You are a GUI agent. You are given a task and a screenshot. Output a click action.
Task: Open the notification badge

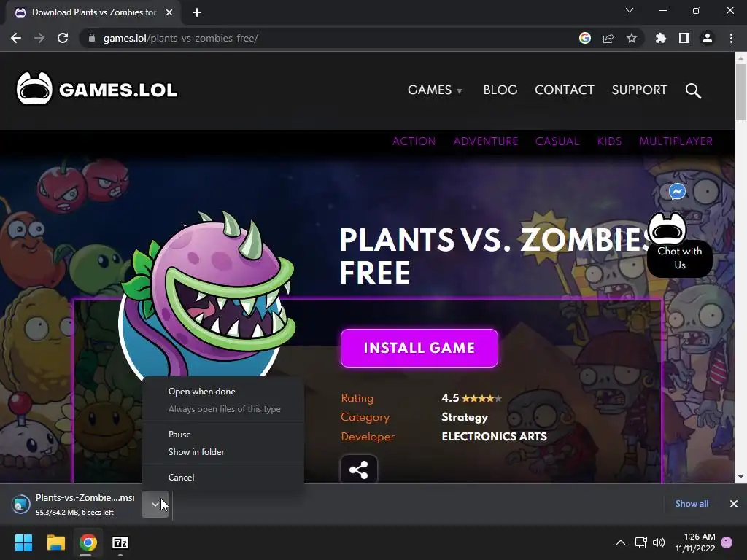727,542
